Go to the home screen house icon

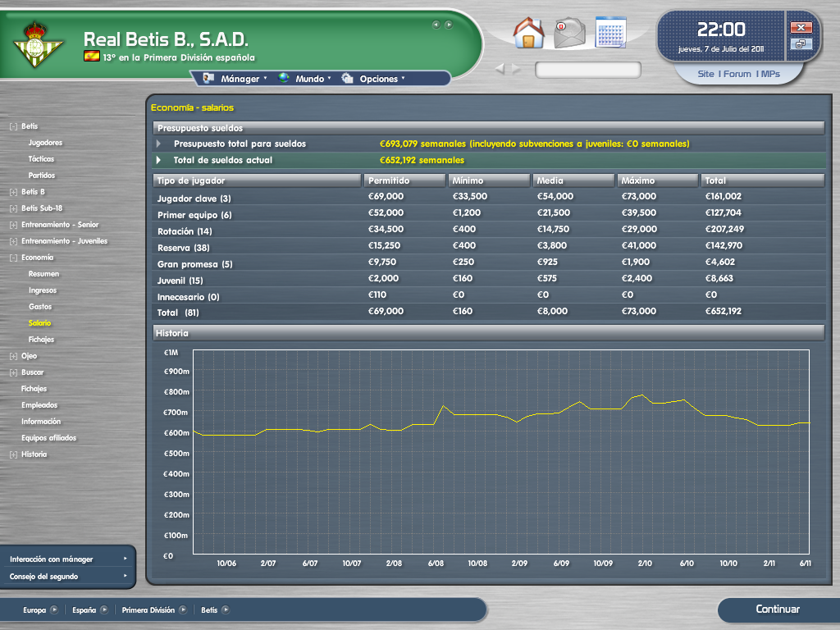(528, 33)
